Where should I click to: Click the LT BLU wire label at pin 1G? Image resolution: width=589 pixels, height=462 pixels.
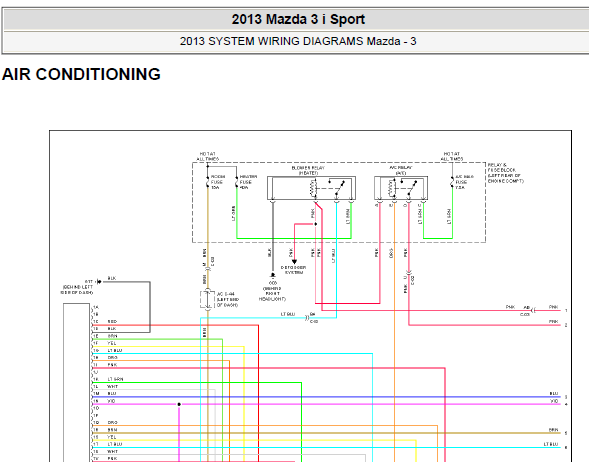tap(115, 350)
